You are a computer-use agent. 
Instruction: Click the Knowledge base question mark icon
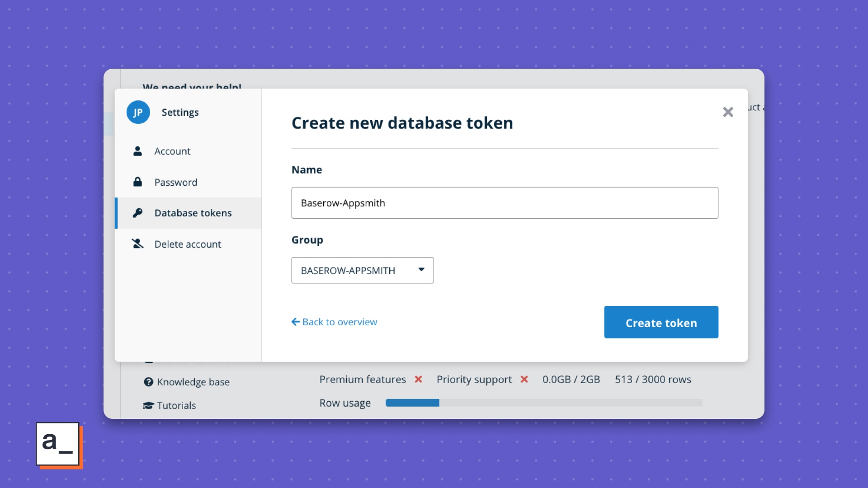(148, 382)
